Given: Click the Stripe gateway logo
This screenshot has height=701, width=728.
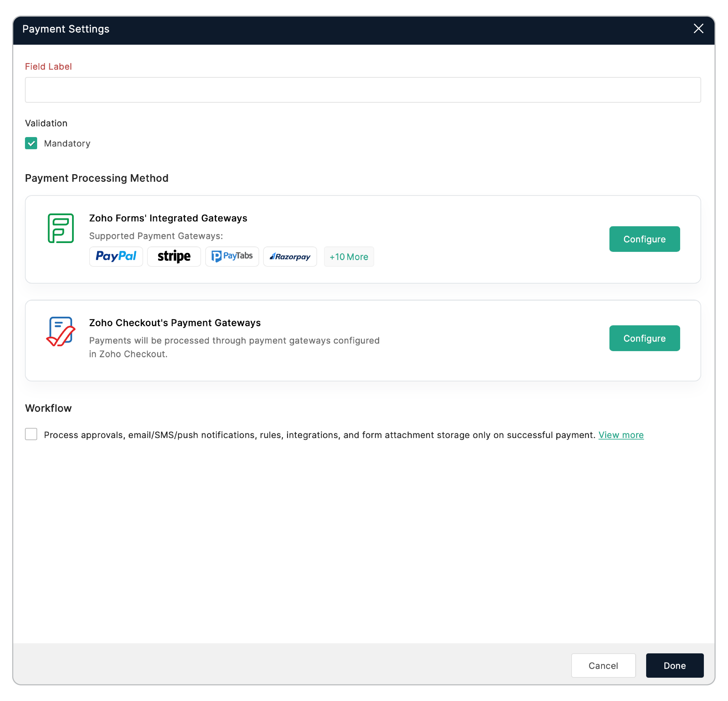Looking at the screenshot, I should [174, 256].
